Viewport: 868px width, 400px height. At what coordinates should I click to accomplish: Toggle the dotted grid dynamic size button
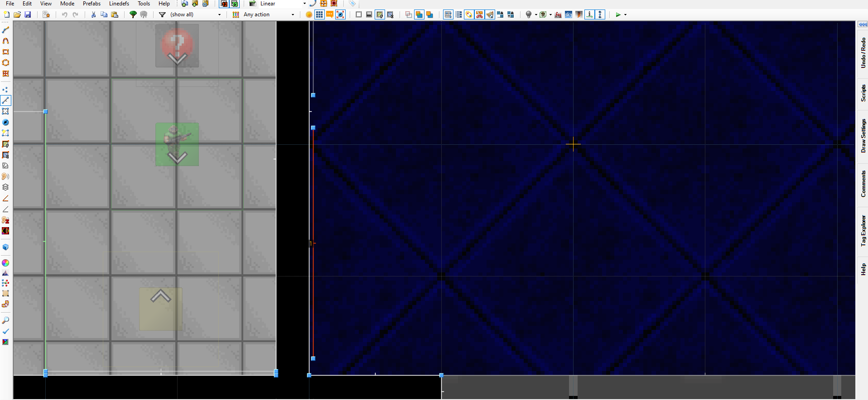point(458,14)
